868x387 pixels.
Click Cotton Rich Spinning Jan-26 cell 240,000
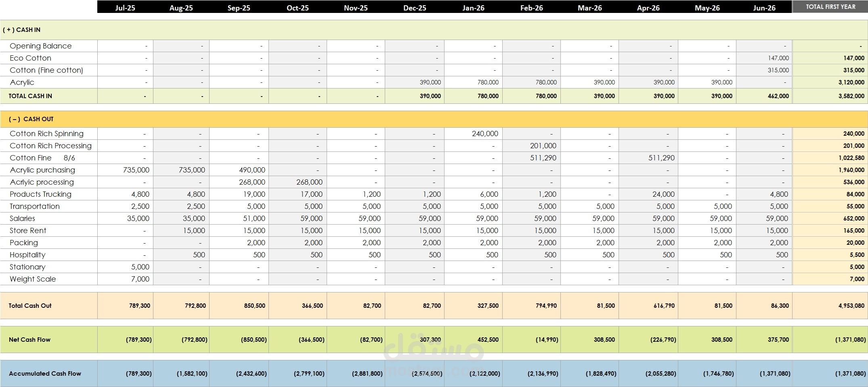[485, 134]
